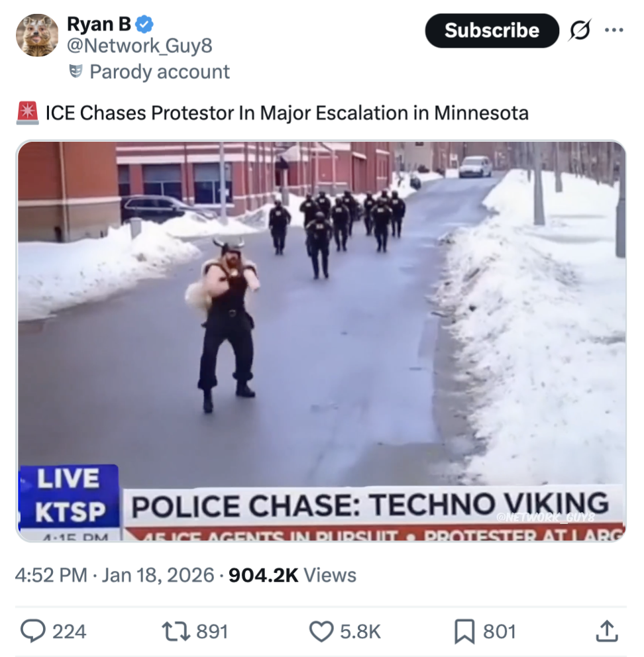Open Ryan B's cat profile picture
The image size is (644, 657).
(x=37, y=35)
